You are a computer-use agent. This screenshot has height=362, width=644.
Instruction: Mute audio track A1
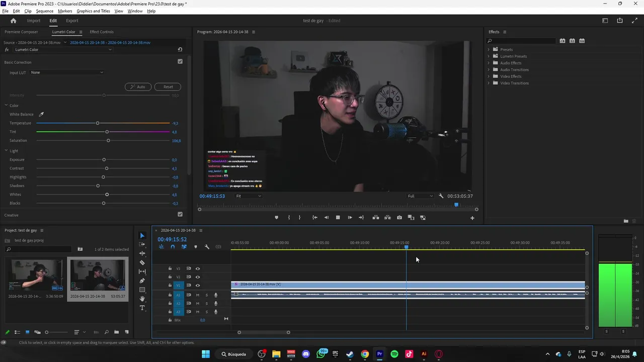197,295
